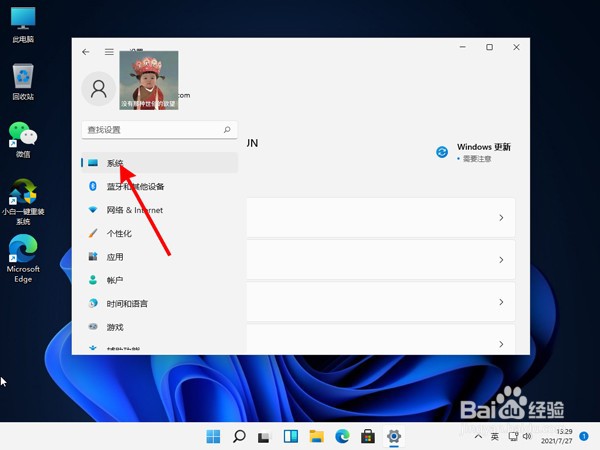Open 时间和语言 settings
Image resolution: width=600 pixels, height=450 pixels.
(159, 304)
